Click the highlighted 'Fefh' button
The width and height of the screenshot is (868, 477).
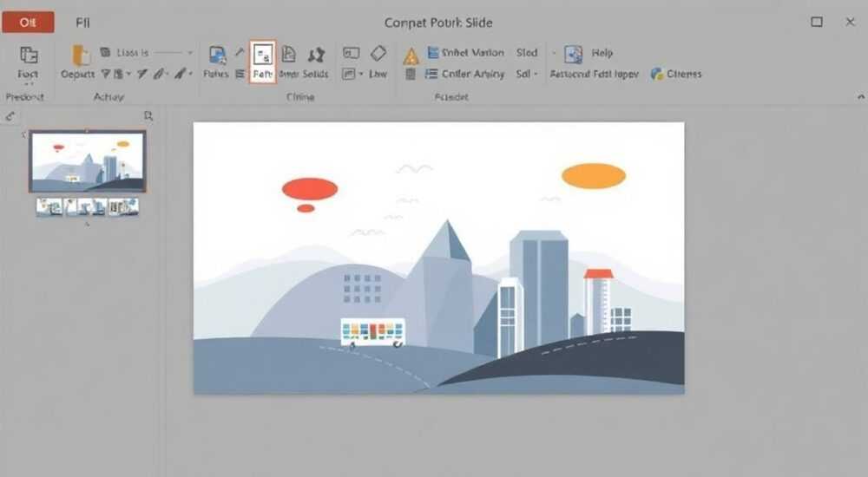262,62
